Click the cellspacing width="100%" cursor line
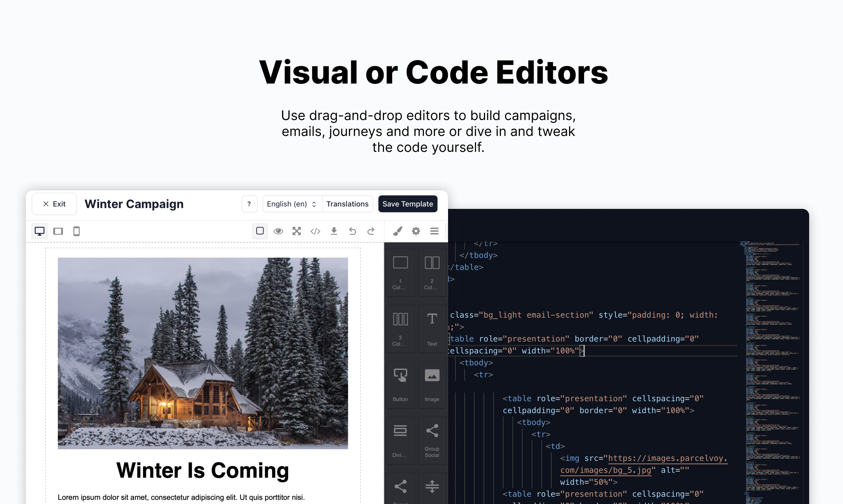This screenshot has height=504, width=843. pyautogui.click(x=515, y=351)
